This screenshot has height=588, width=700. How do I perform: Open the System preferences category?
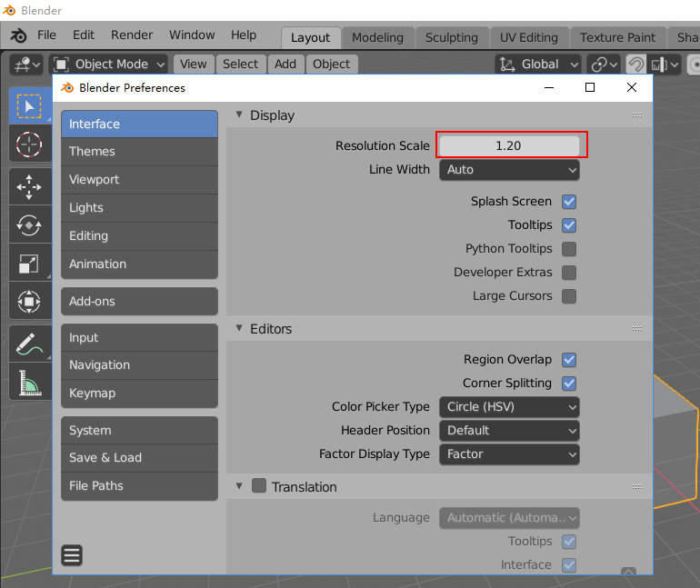139,431
